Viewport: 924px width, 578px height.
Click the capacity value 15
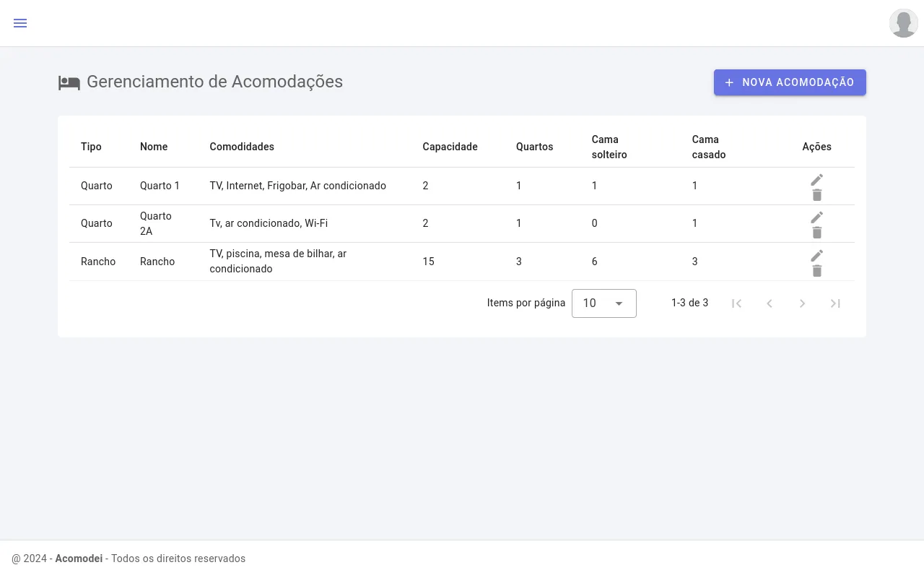(428, 262)
